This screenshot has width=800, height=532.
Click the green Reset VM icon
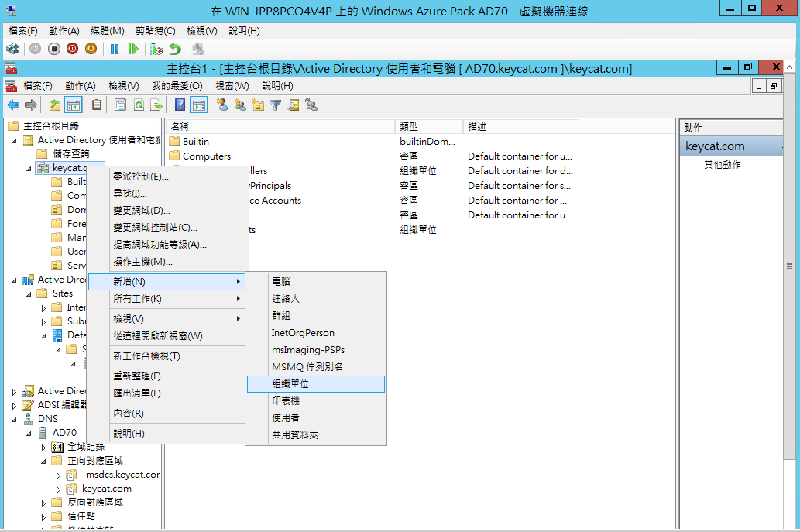coord(133,49)
